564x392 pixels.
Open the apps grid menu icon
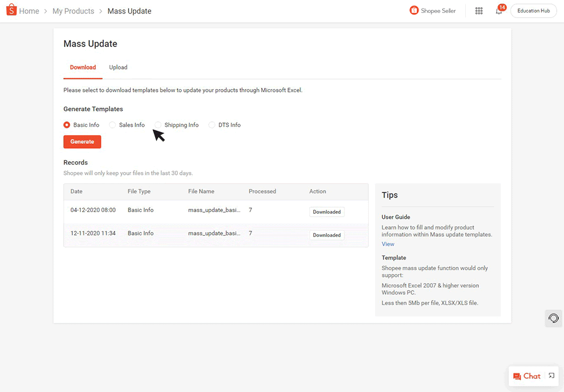pos(479,11)
